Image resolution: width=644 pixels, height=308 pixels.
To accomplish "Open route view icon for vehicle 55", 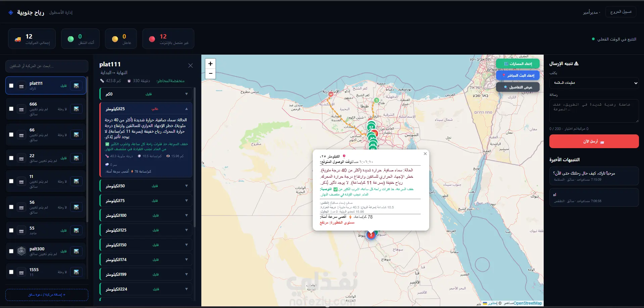I will pyautogui.click(x=76, y=230).
